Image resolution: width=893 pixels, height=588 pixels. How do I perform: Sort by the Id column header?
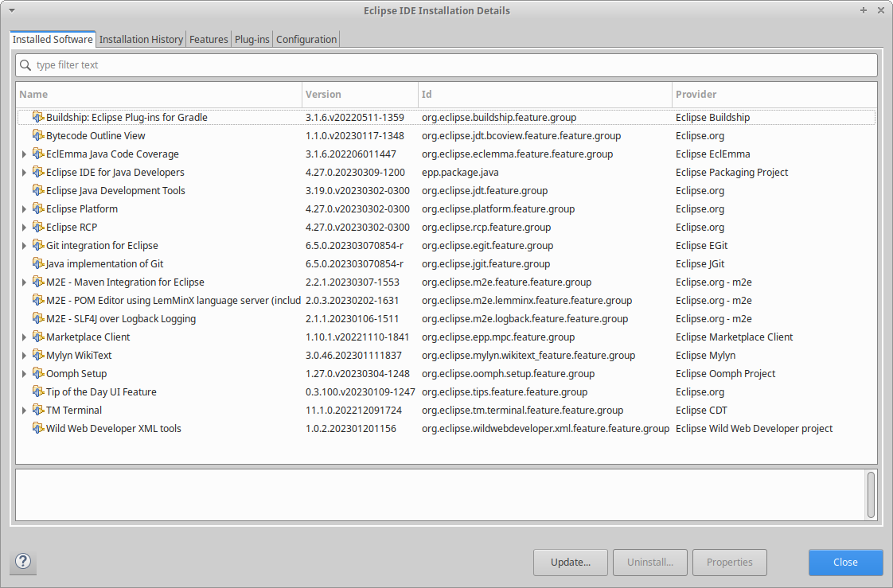pos(545,95)
